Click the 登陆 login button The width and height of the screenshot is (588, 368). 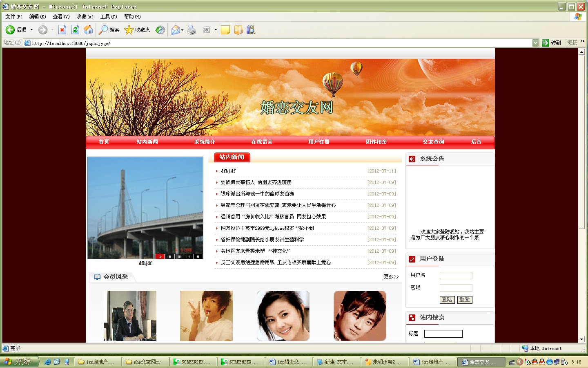pos(447,300)
